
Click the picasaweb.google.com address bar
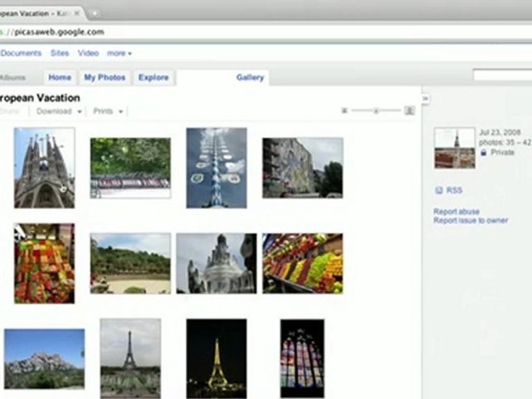(266, 32)
